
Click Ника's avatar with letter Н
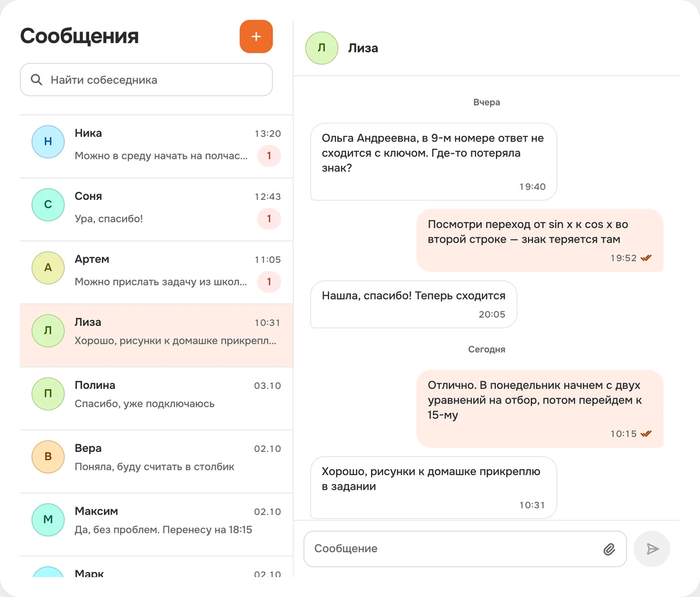click(x=48, y=142)
